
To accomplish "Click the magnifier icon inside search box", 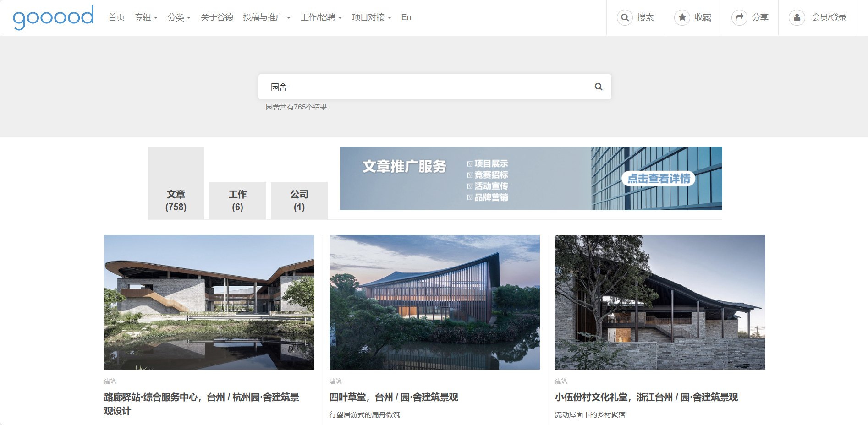I will (x=598, y=87).
